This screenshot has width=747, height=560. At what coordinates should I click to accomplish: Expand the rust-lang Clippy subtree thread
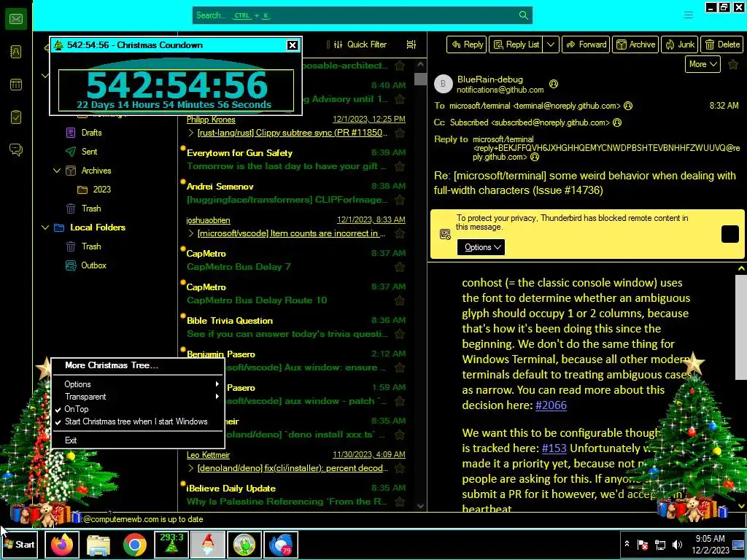pos(190,133)
